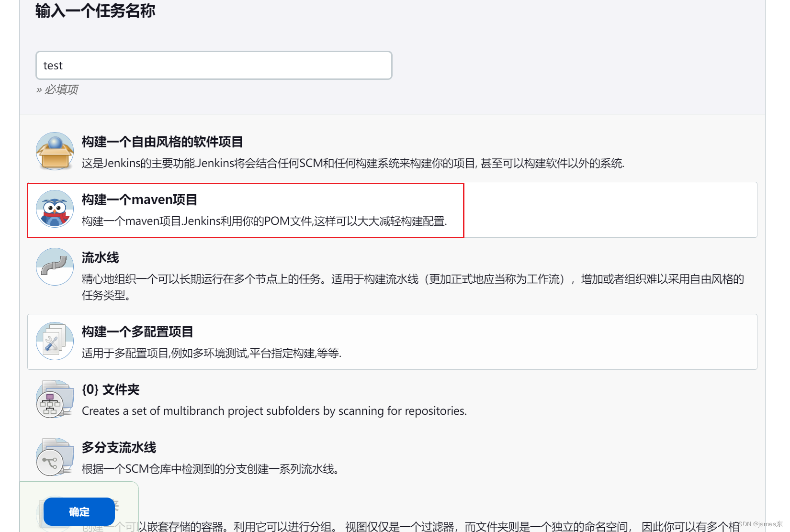Choose the 多分支流水线 item title
Image resolution: width=790 pixels, height=532 pixels.
pos(119,447)
